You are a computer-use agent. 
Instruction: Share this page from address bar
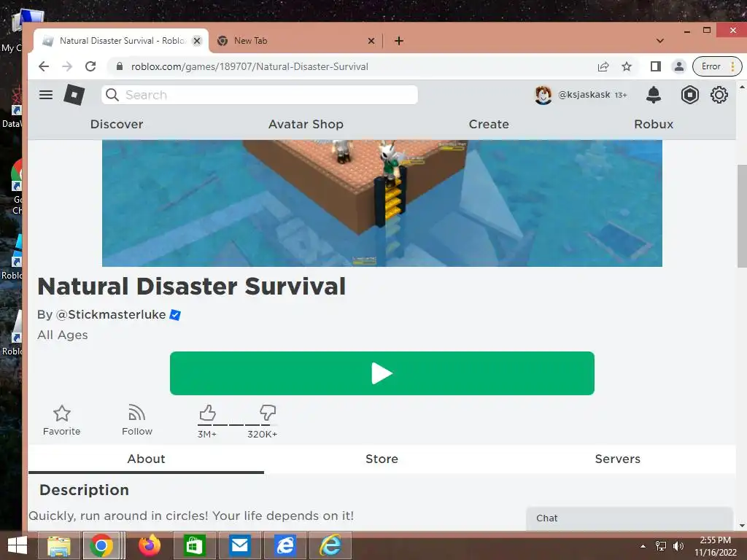[603, 66]
